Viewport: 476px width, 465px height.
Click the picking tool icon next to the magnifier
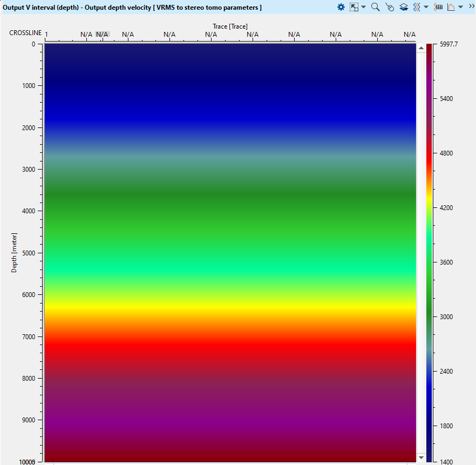390,7
